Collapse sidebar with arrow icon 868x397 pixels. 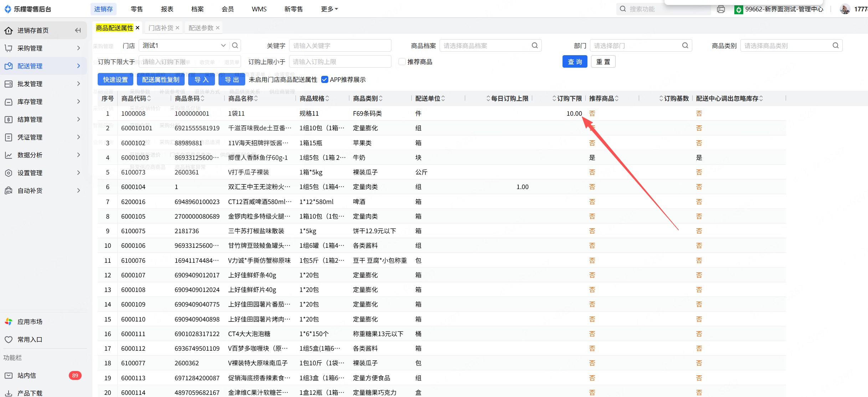coord(78,30)
